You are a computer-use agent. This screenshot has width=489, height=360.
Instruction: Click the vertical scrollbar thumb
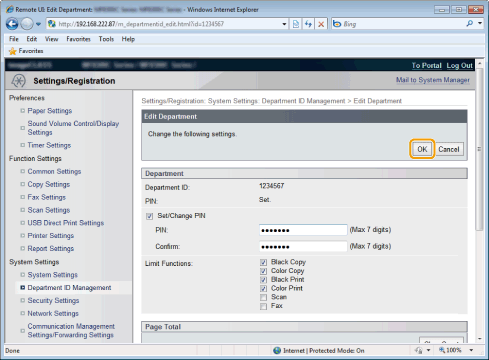click(480, 149)
